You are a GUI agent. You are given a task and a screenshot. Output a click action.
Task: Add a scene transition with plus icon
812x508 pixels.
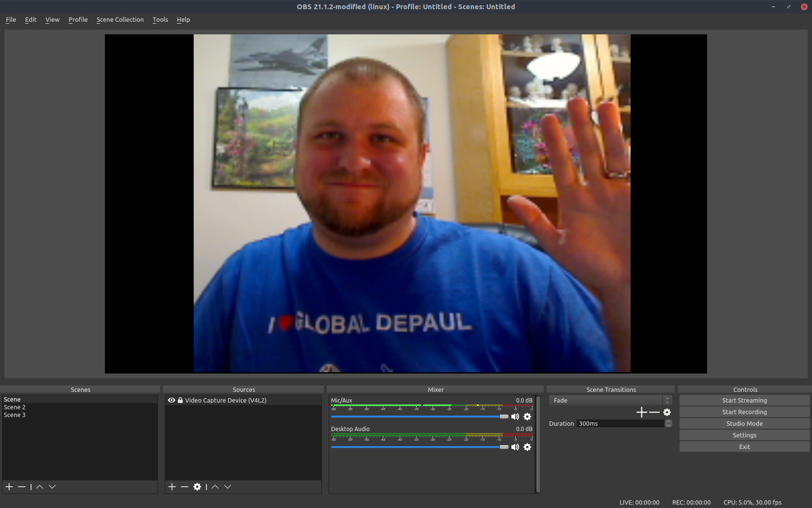pos(641,412)
